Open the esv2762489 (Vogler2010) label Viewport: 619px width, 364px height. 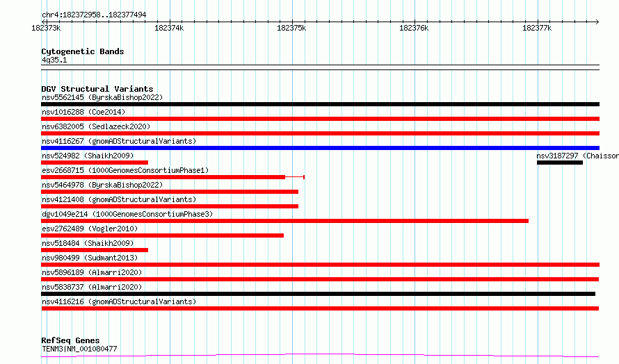point(90,229)
